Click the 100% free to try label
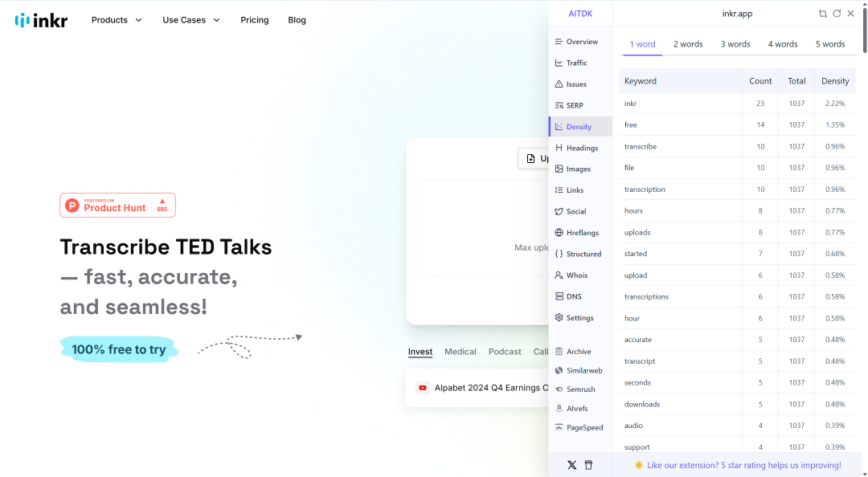Viewport: 868px width, 477px height. pyautogui.click(x=118, y=350)
